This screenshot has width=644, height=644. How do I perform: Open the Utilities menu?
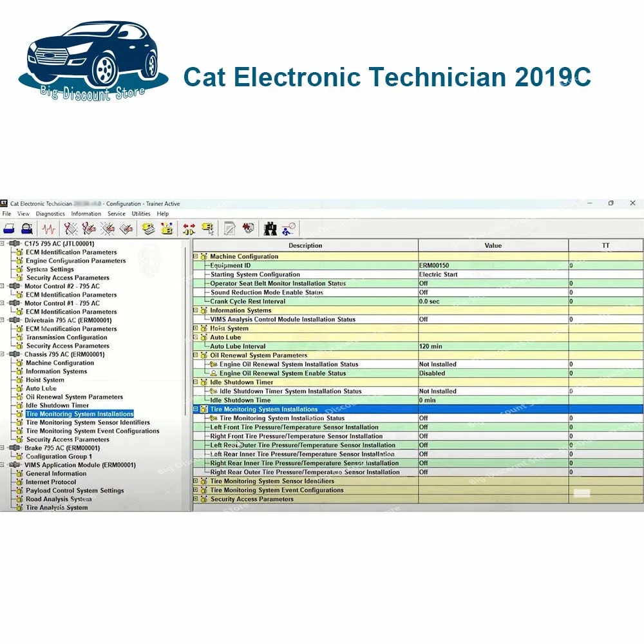tap(141, 214)
